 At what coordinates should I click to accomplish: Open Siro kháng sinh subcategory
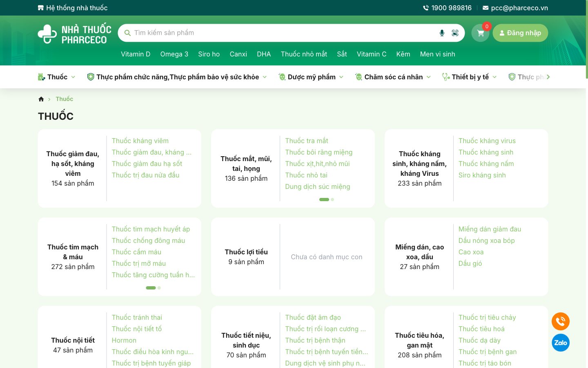(482, 175)
